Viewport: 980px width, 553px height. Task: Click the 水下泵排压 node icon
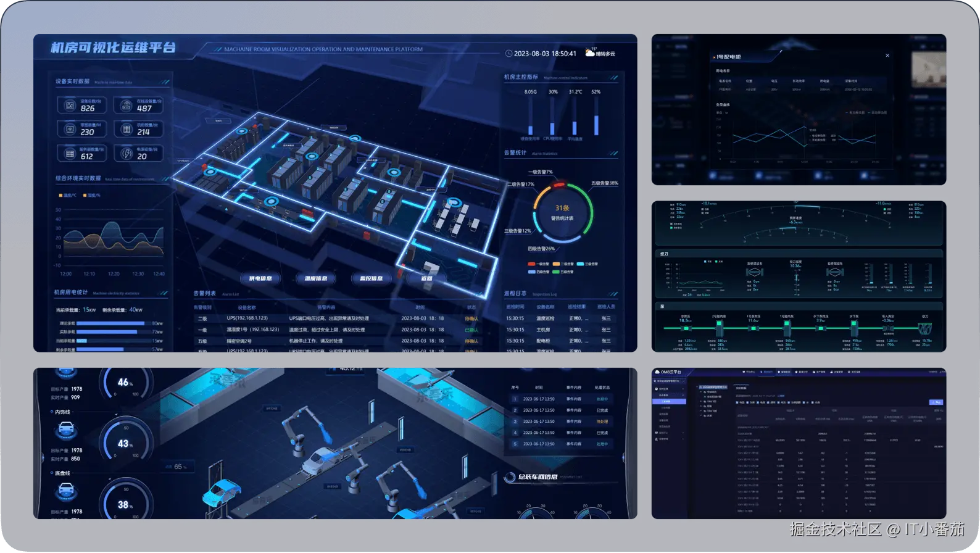(820, 328)
